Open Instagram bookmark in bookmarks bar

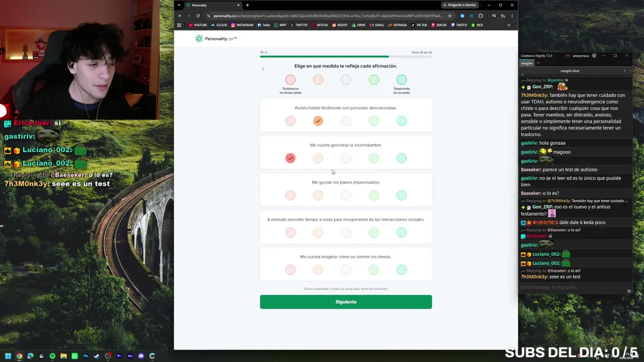pos(242,25)
